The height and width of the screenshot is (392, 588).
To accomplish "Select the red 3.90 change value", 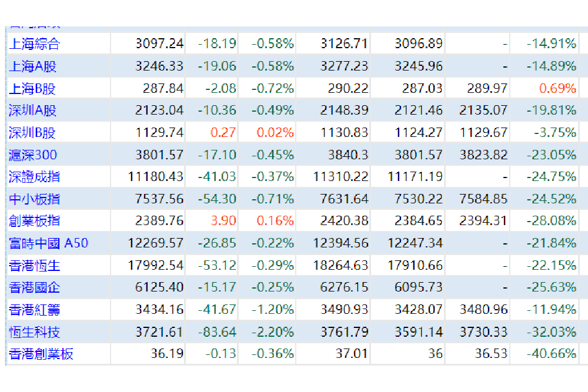I will coord(223,221).
